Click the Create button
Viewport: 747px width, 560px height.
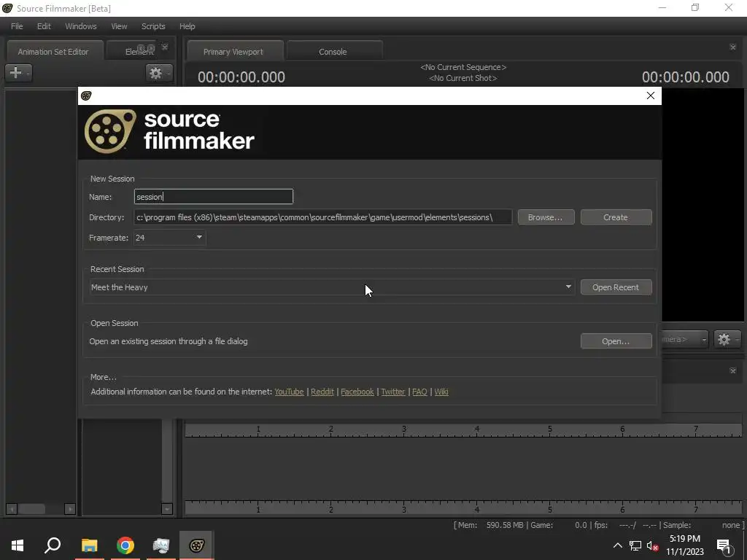pos(616,217)
